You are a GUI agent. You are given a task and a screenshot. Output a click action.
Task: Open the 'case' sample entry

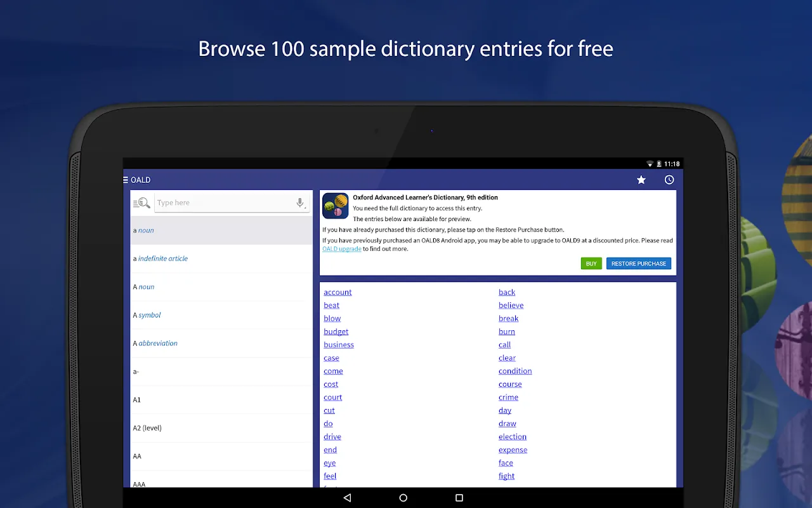tap(332, 358)
